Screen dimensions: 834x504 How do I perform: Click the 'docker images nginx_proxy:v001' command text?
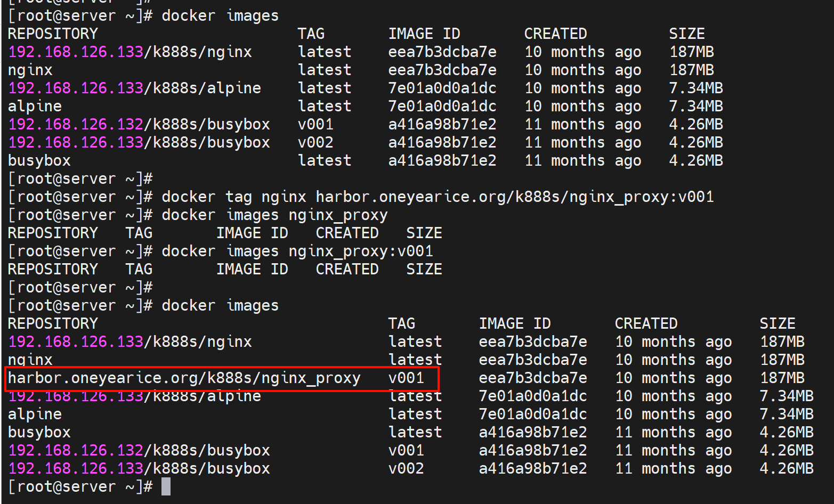click(x=297, y=251)
